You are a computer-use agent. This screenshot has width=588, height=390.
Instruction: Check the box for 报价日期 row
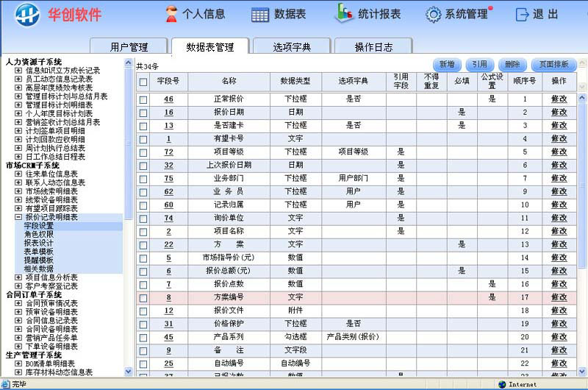coord(143,113)
